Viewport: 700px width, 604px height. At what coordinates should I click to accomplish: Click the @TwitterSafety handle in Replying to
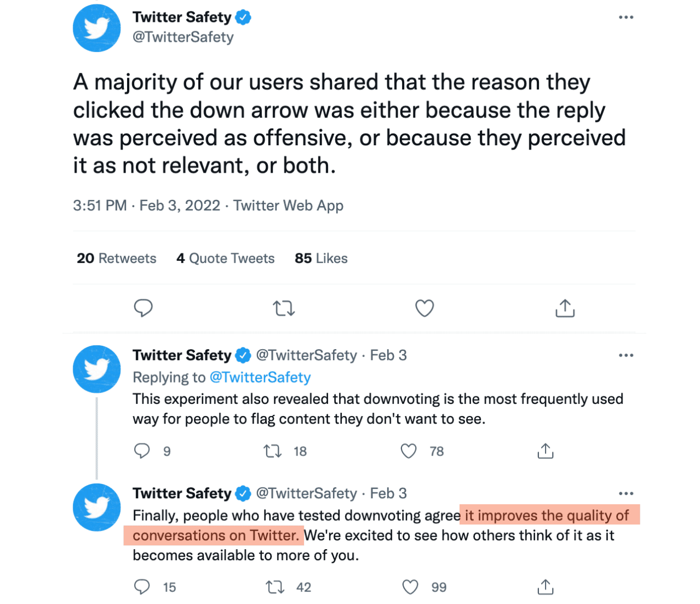[261, 377]
